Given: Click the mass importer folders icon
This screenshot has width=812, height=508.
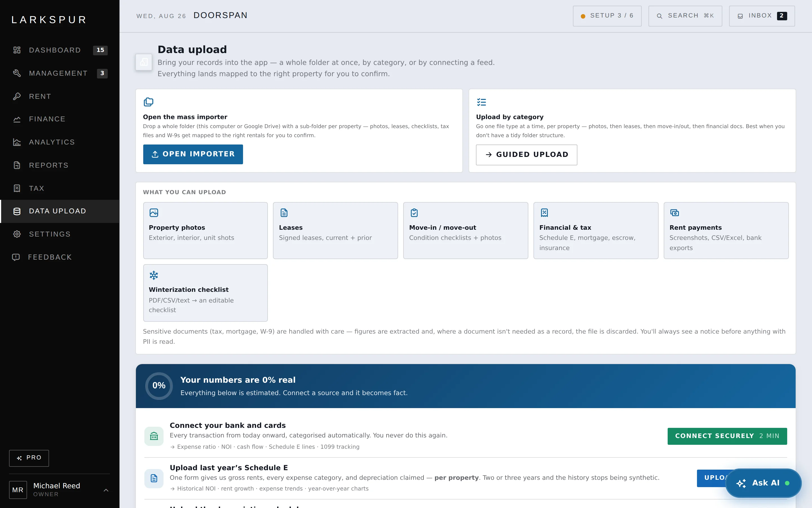Looking at the screenshot, I should (x=148, y=102).
